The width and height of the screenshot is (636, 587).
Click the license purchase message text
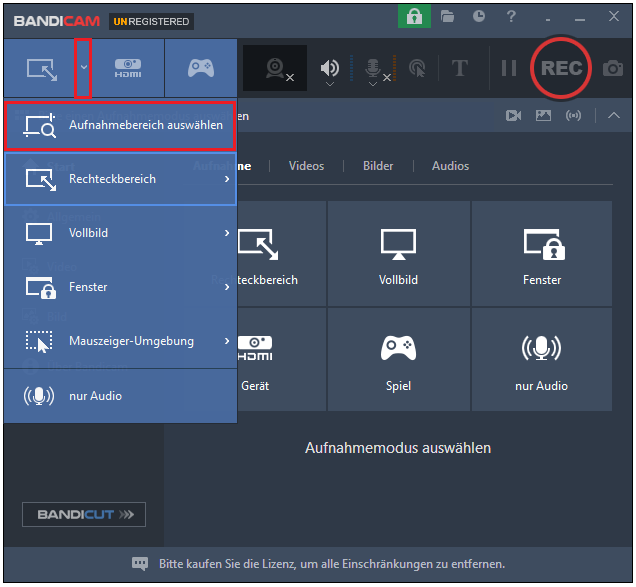(332, 564)
